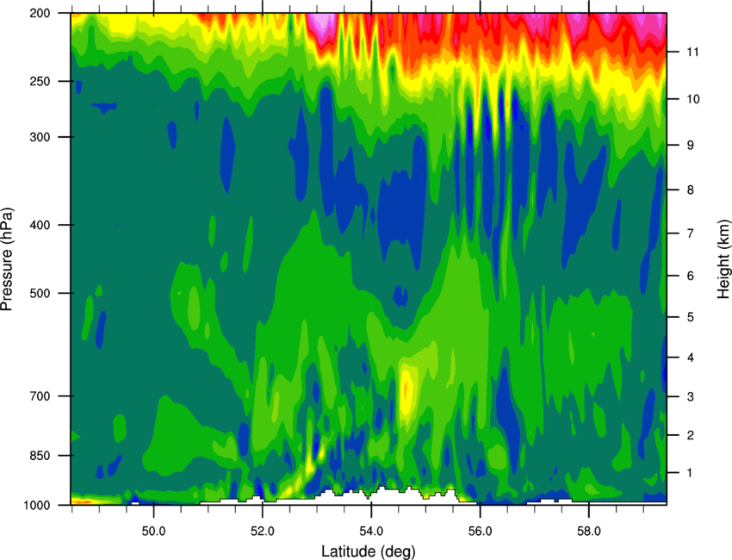Select the 850 pressure tick label
This screenshot has width=732, height=560.
coord(40,456)
